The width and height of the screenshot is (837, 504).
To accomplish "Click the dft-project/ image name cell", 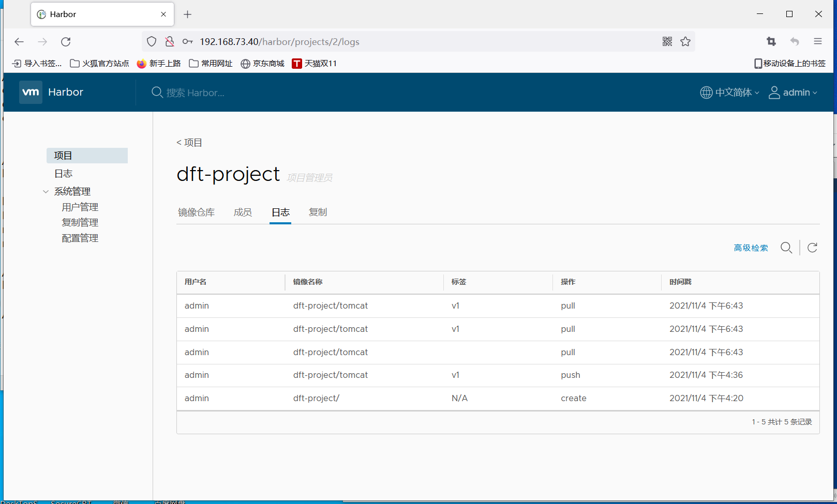I will point(316,399).
